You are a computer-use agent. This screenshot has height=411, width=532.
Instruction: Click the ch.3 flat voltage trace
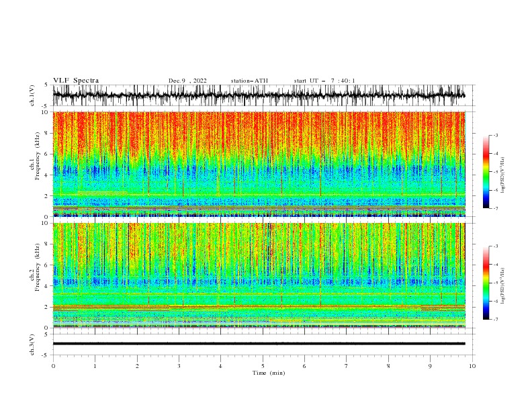(259, 344)
